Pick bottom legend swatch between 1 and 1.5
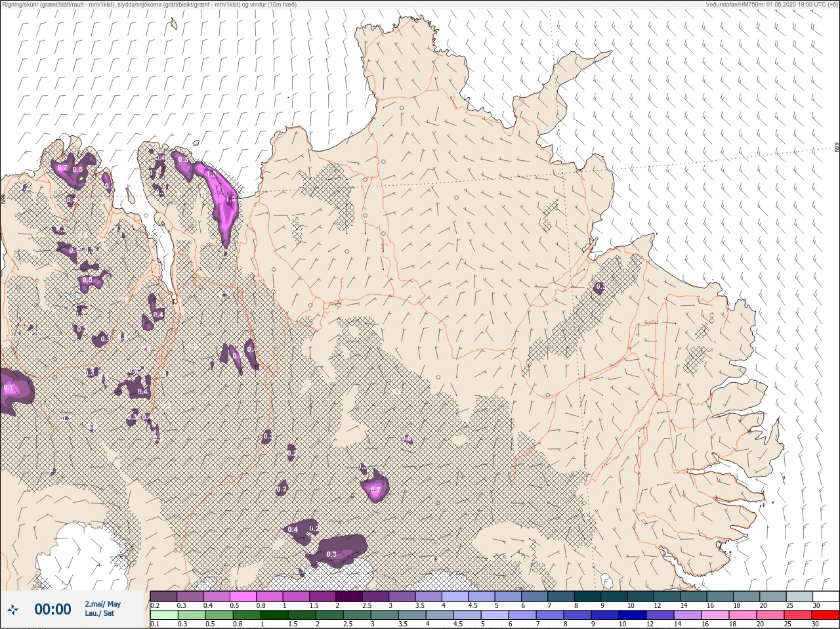 [x=274, y=615]
